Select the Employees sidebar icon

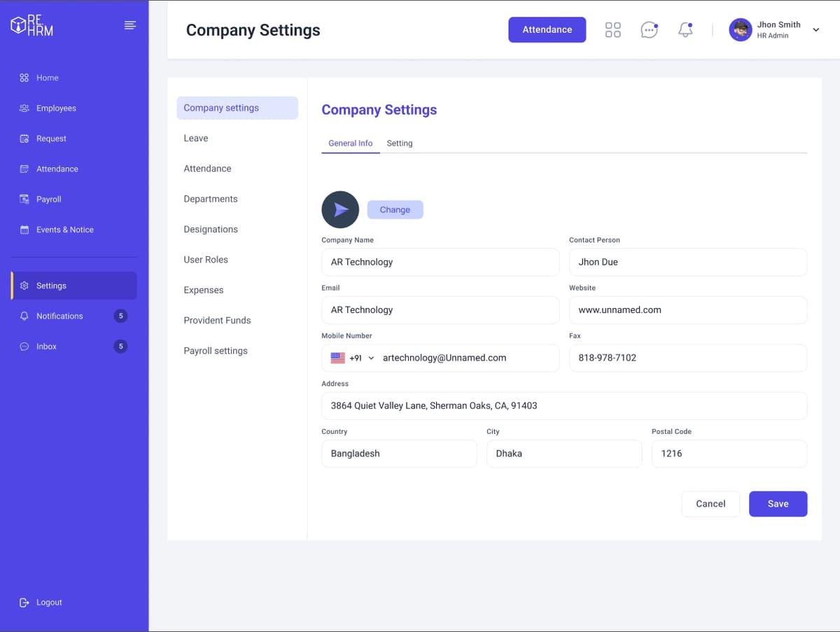pos(22,108)
